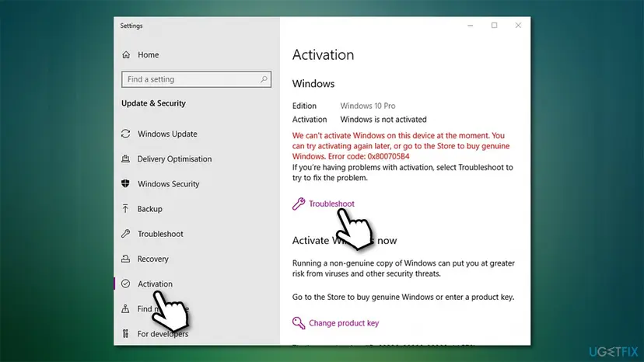The image size is (644, 362).
Task: Click the Activation checkmark circle icon
Action: [x=126, y=284]
